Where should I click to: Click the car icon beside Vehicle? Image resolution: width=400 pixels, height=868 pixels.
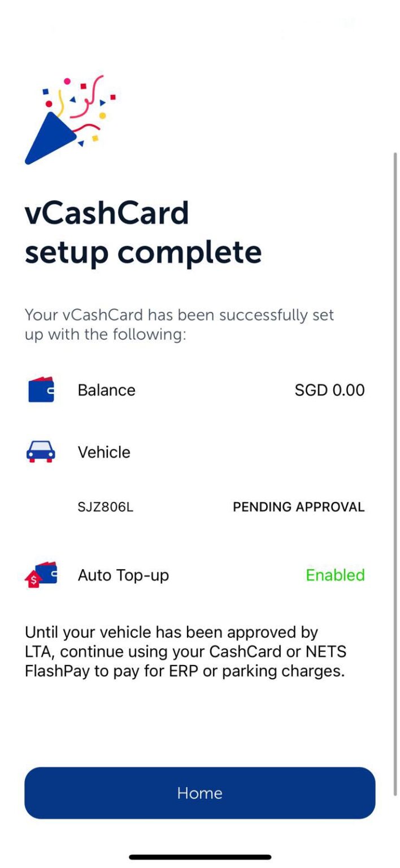click(x=41, y=452)
